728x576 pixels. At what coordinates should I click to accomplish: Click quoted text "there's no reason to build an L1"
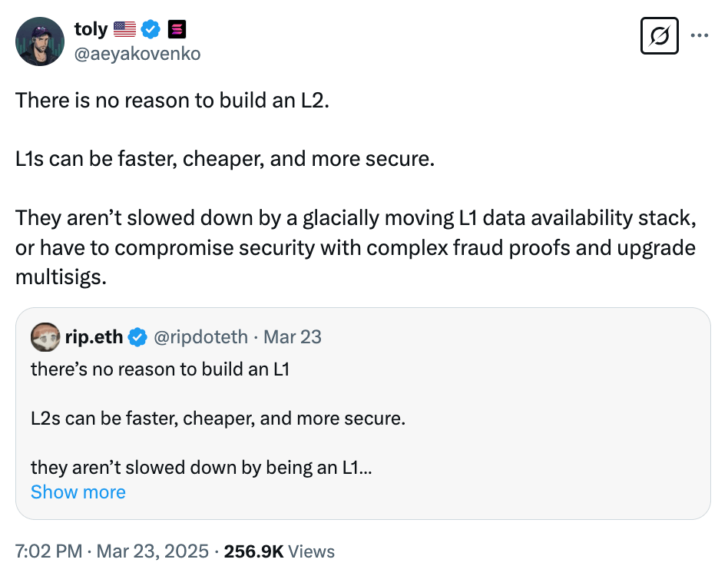160,369
